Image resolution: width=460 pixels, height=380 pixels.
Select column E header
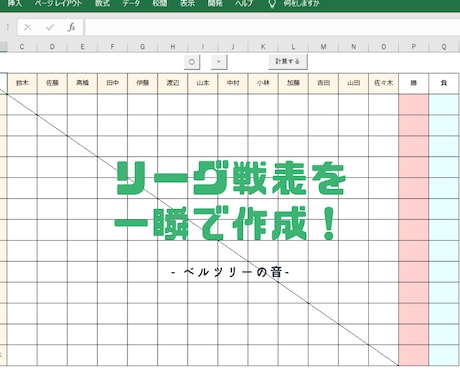coord(82,47)
